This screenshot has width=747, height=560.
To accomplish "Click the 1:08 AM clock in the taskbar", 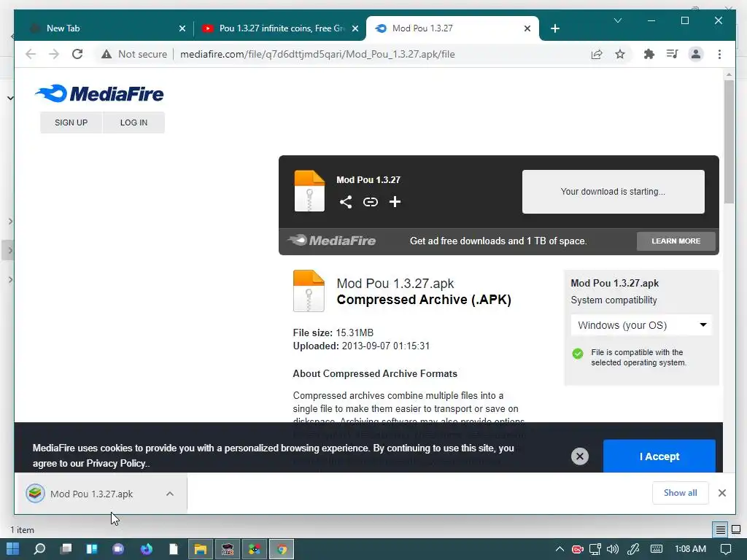I will coord(690,549).
